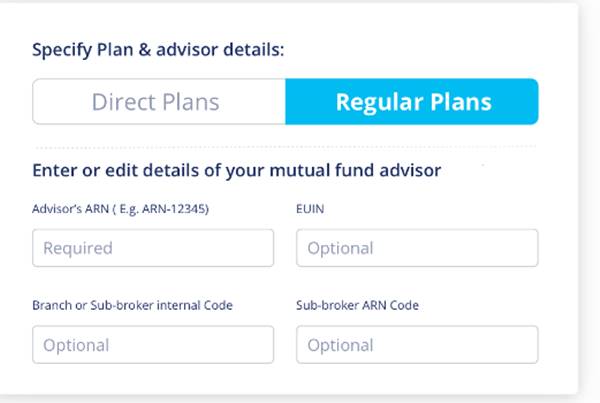Select the Regular Plans option
The height and width of the screenshot is (403, 600).
[x=412, y=102]
